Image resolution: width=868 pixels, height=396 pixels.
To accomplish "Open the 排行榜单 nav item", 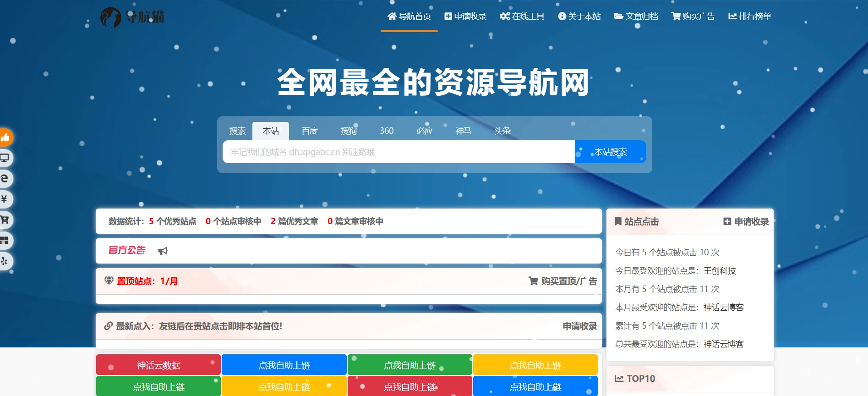I will click(750, 16).
